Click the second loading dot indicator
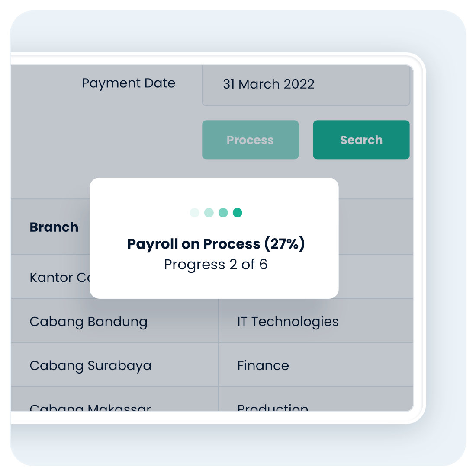 (209, 213)
